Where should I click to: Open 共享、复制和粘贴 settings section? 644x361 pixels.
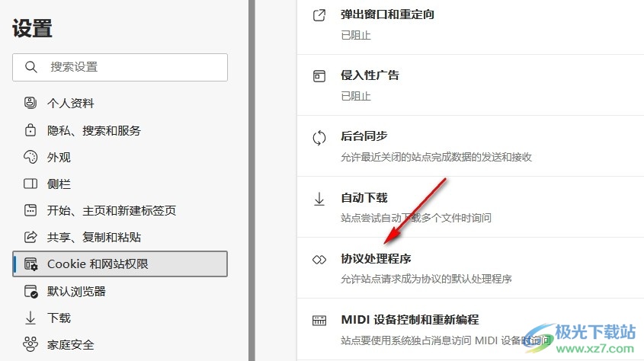(94, 237)
